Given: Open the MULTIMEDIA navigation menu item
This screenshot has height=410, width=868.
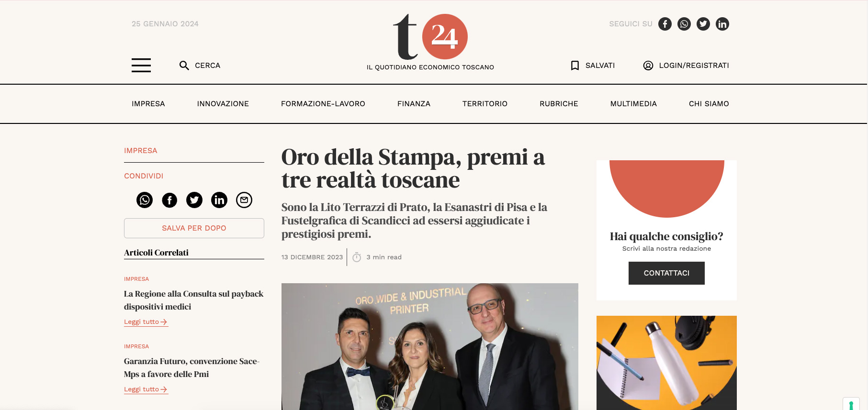Looking at the screenshot, I should (633, 104).
